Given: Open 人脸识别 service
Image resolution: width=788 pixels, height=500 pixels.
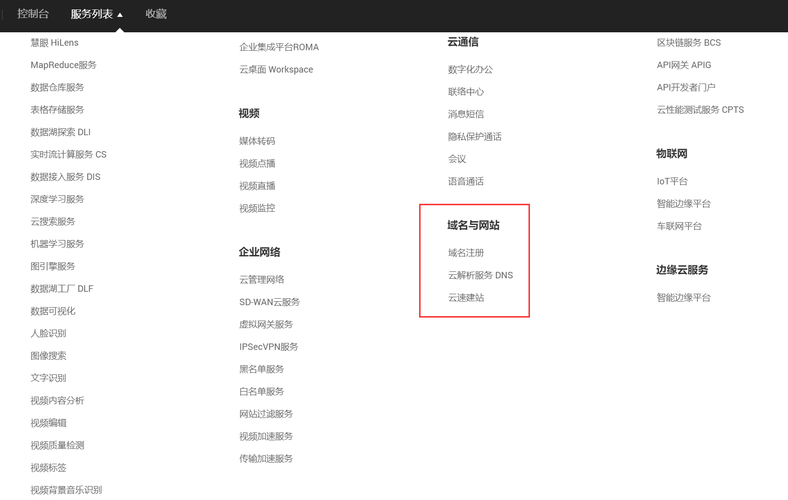Looking at the screenshot, I should [x=48, y=333].
